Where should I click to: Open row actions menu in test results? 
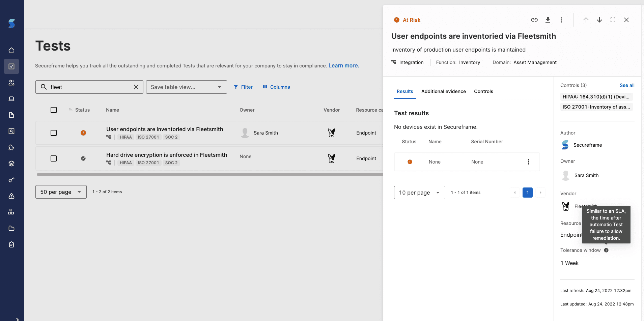pos(529,162)
